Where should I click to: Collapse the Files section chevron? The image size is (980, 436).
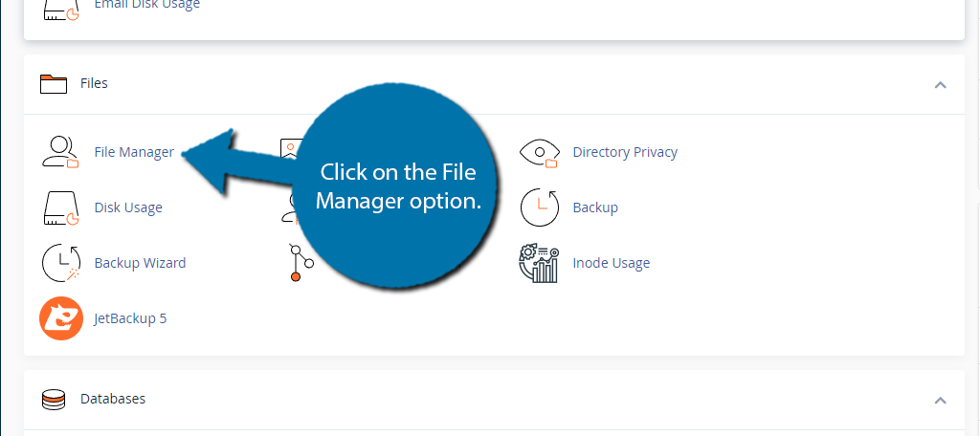pyautogui.click(x=940, y=85)
